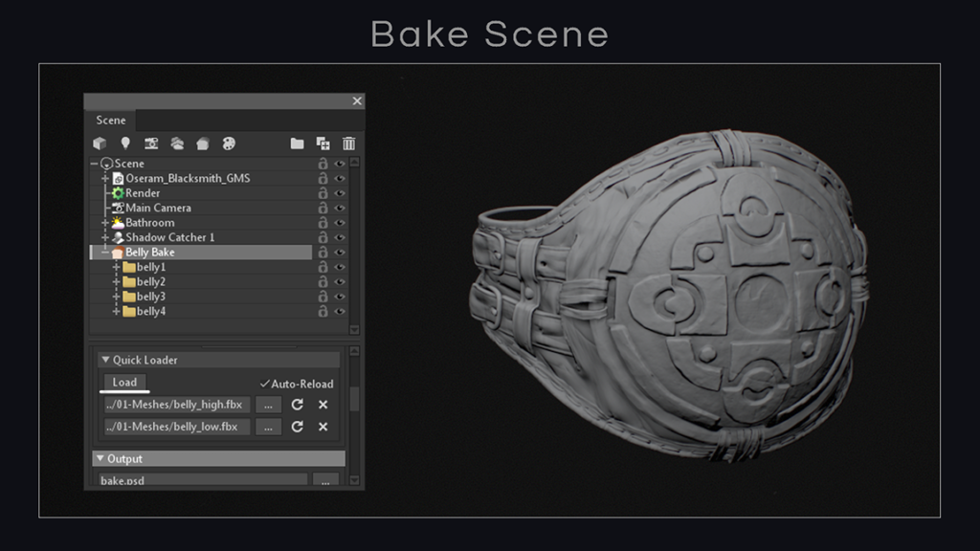Image resolution: width=980 pixels, height=551 pixels.
Task: Hide the Main Camera in the scene
Action: coord(339,209)
